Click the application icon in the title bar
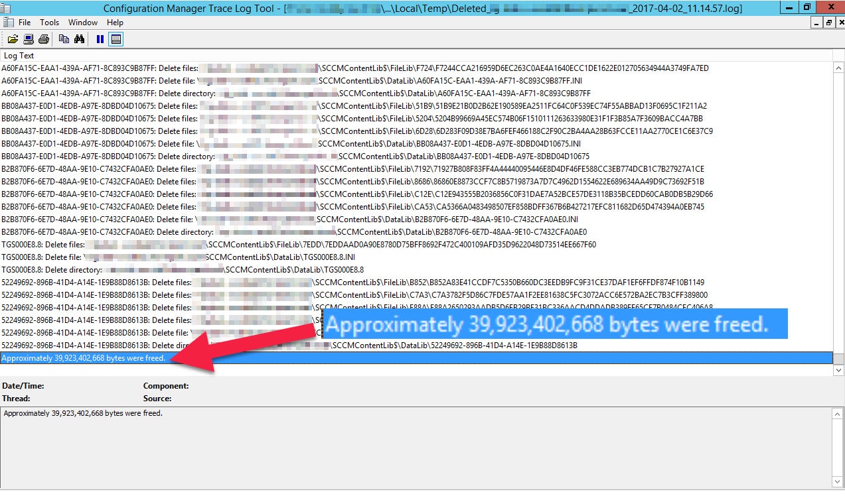 pos(7,7)
